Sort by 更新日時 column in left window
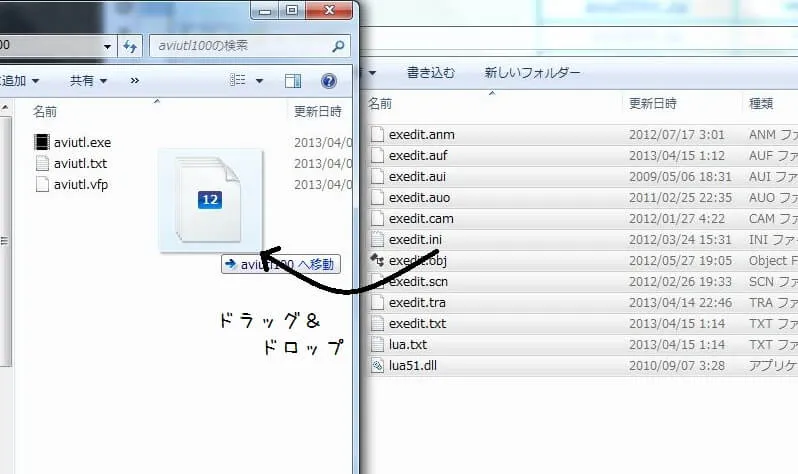This screenshot has height=474, width=798. pyautogui.click(x=318, y=111)
